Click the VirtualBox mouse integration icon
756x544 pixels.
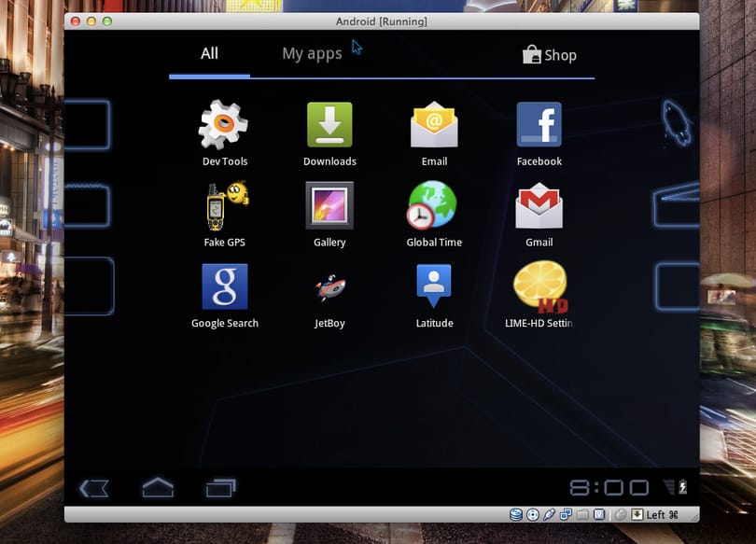pos(621,515)
